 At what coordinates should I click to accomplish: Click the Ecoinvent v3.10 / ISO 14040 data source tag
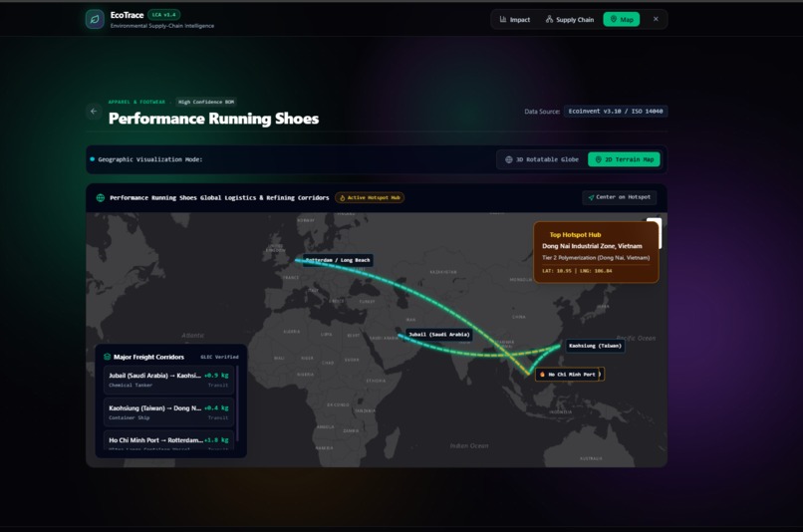coord(616,112)
